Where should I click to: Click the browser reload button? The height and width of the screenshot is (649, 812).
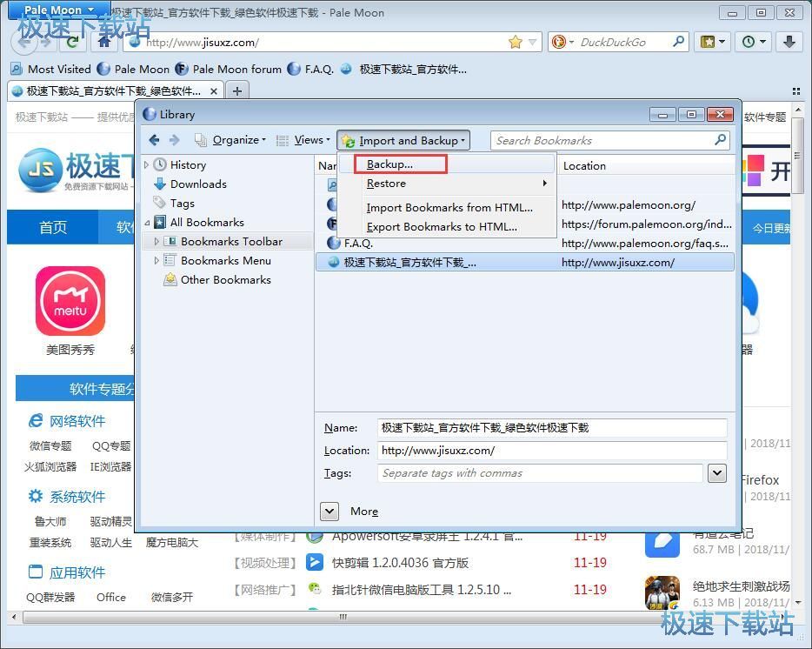73,42
